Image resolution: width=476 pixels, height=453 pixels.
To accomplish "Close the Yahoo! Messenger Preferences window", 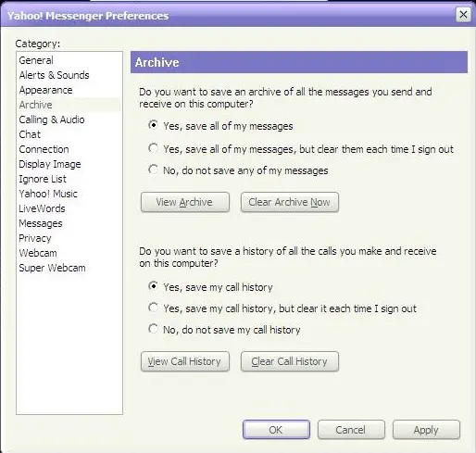I will coord(463,15).
